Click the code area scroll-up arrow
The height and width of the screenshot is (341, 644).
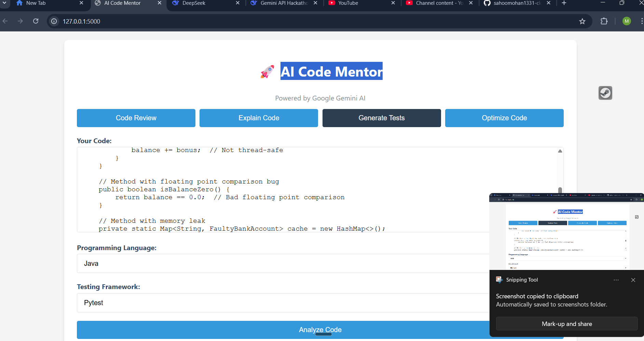560,151
